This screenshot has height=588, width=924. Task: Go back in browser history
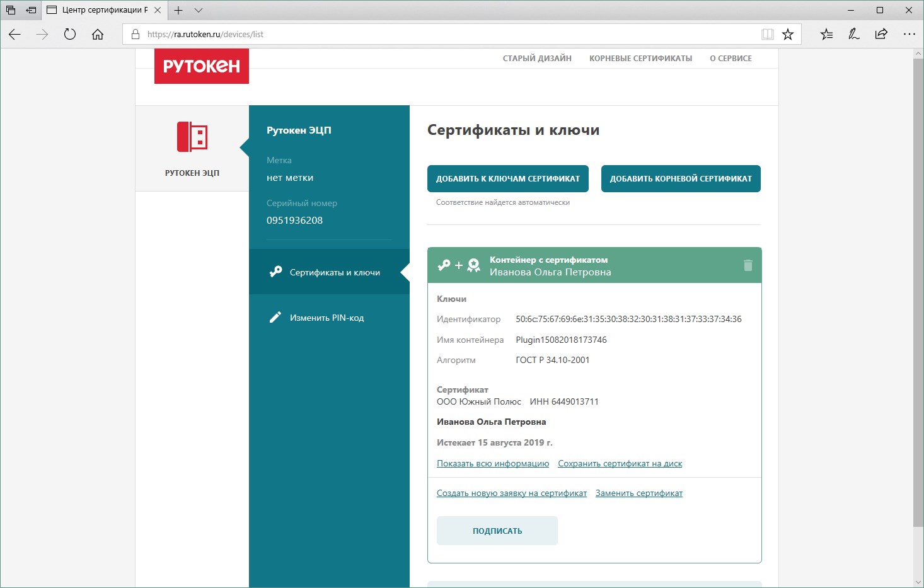click(14, 34)
